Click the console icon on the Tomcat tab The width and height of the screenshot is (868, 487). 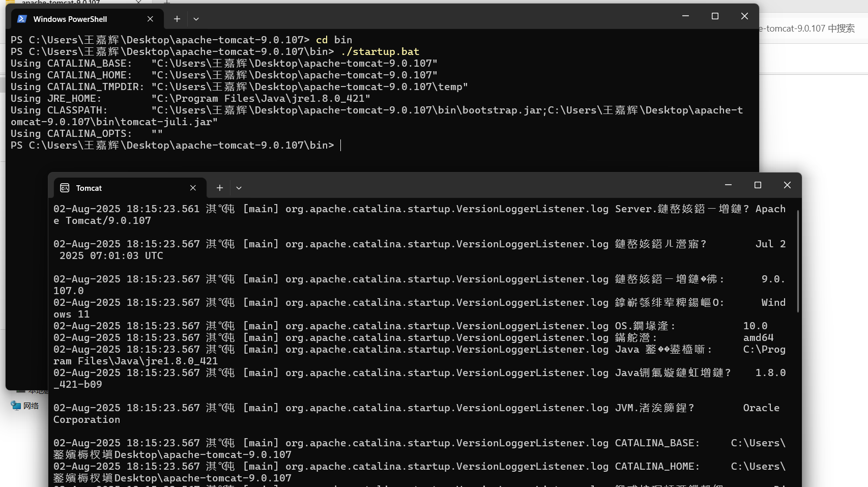pyautogui.click(x=65, y=188)
